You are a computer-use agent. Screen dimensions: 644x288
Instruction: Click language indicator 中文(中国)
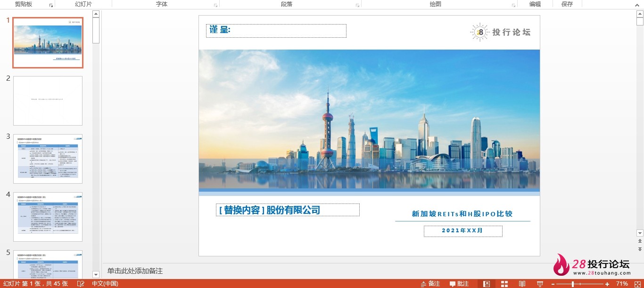tap(105, 284)
